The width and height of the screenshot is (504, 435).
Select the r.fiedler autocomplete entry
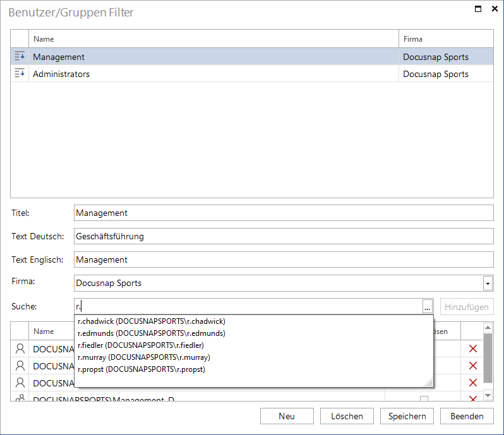[x=140, y=345]
